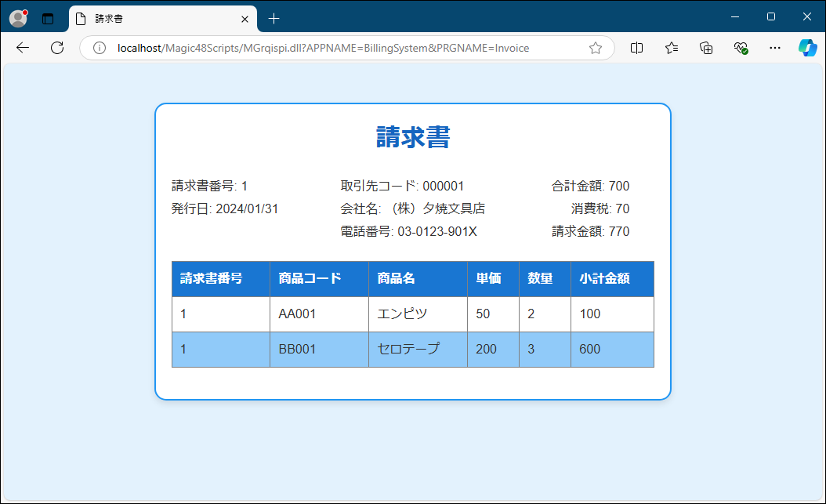
Task: Open a new tab with plus button
Action: pyautogui.click(x=274, y=18)
